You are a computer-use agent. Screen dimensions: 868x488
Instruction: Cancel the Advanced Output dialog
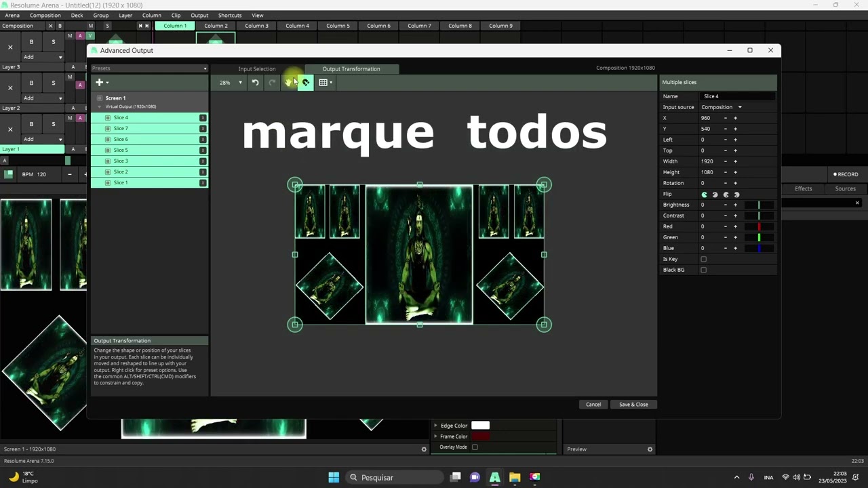pos(593,405)
